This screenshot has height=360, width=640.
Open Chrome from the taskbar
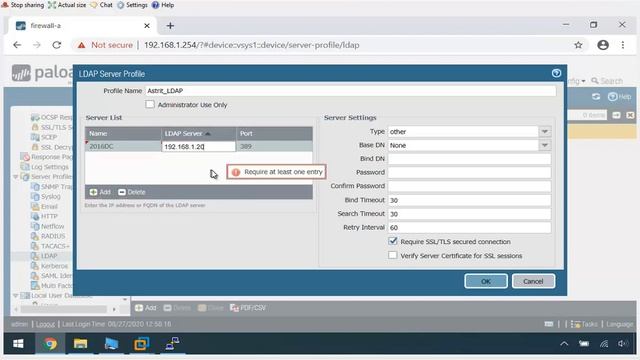[x=50, y=344]
